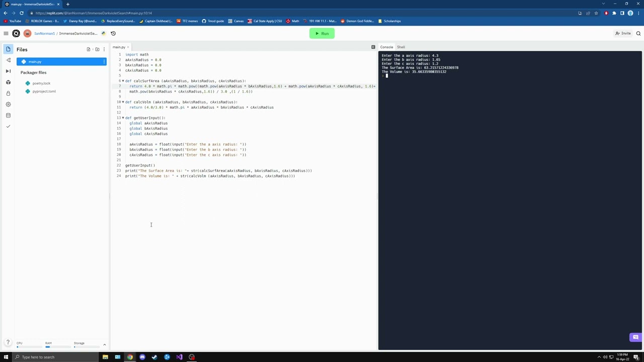Click the Windows search box
Viewport: 644px width, 362px height.
pos(55,357)
